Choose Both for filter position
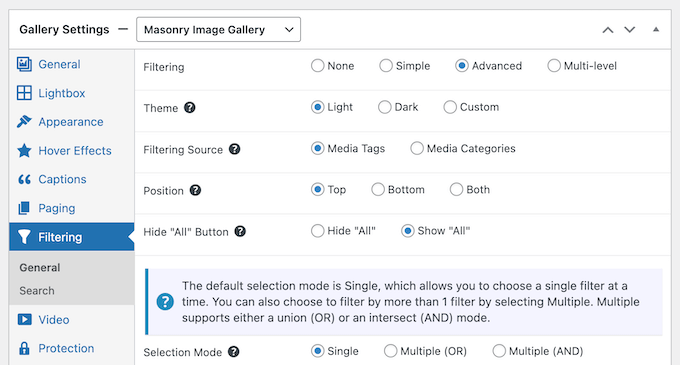Image resolution: width=680 pixels, height=365 pixels. 456,189
